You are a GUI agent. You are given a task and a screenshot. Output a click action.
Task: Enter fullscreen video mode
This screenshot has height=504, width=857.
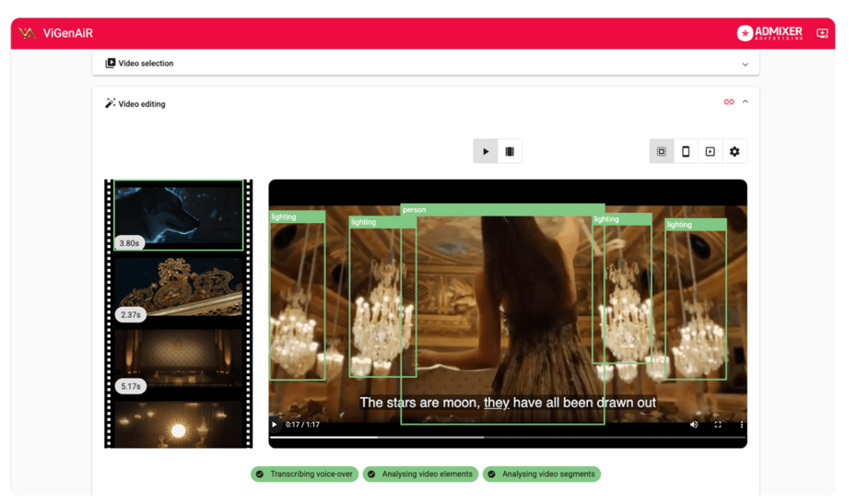tap(718, 425)
